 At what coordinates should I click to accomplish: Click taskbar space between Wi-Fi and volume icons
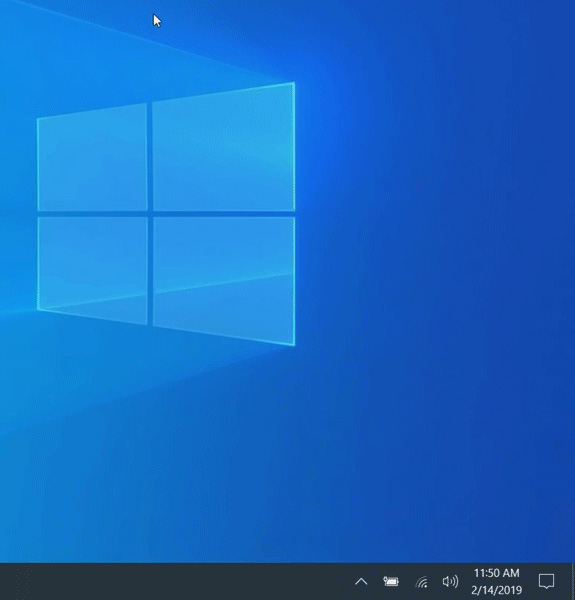(435, 582)
